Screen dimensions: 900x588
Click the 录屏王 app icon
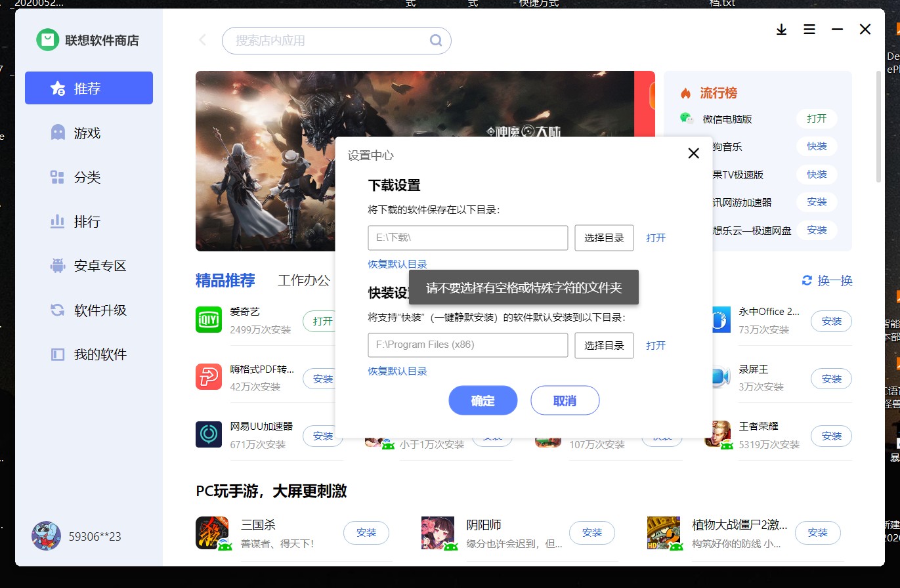click(x=721, y=377)
